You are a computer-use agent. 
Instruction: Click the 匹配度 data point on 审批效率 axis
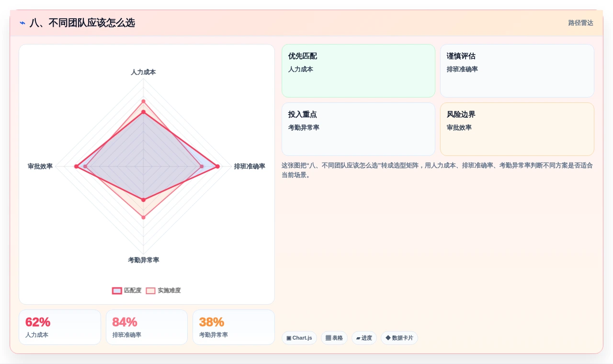[76, 166]
